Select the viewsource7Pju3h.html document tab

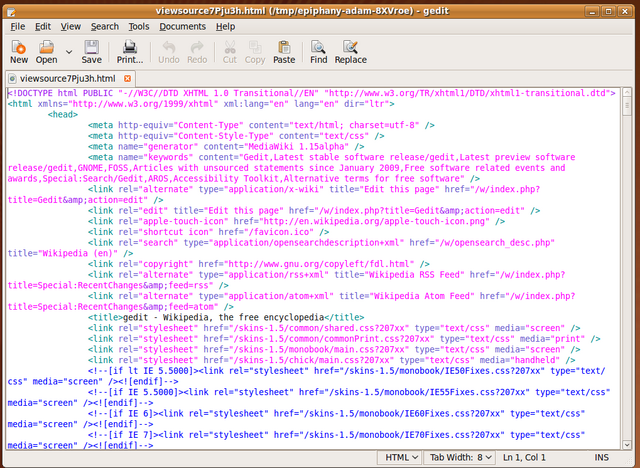(70, 78)
